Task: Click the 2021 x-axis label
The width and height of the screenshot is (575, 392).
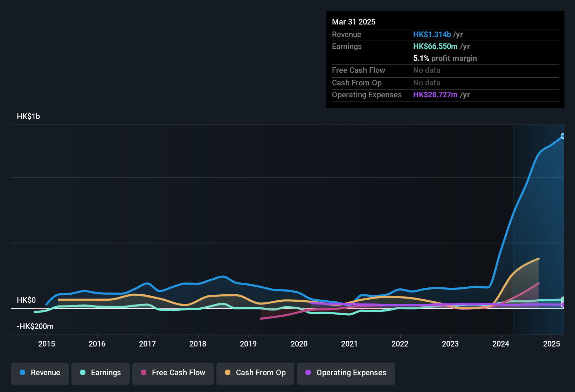Action: coord(349,344)
